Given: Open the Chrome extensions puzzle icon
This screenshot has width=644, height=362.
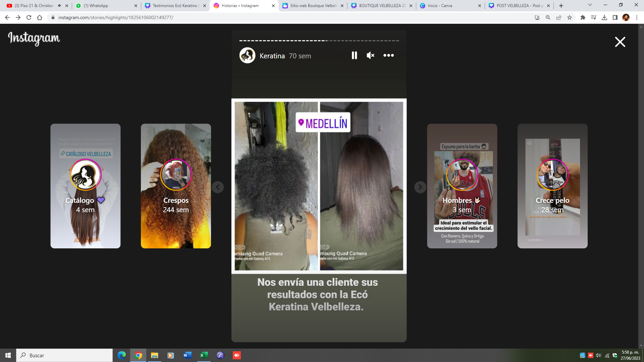Looking at the screenshot, I should pyautogui.click(x=583, y=17).
